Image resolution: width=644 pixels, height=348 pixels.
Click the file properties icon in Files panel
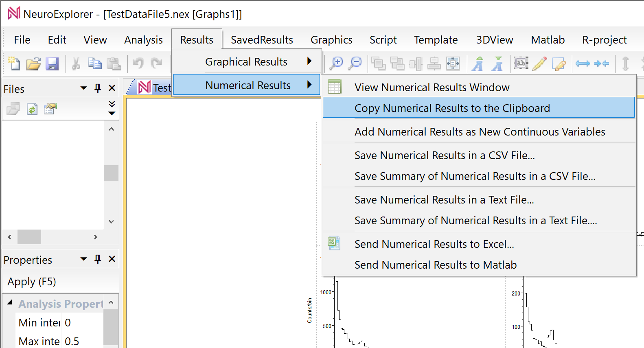click(50, 109)
